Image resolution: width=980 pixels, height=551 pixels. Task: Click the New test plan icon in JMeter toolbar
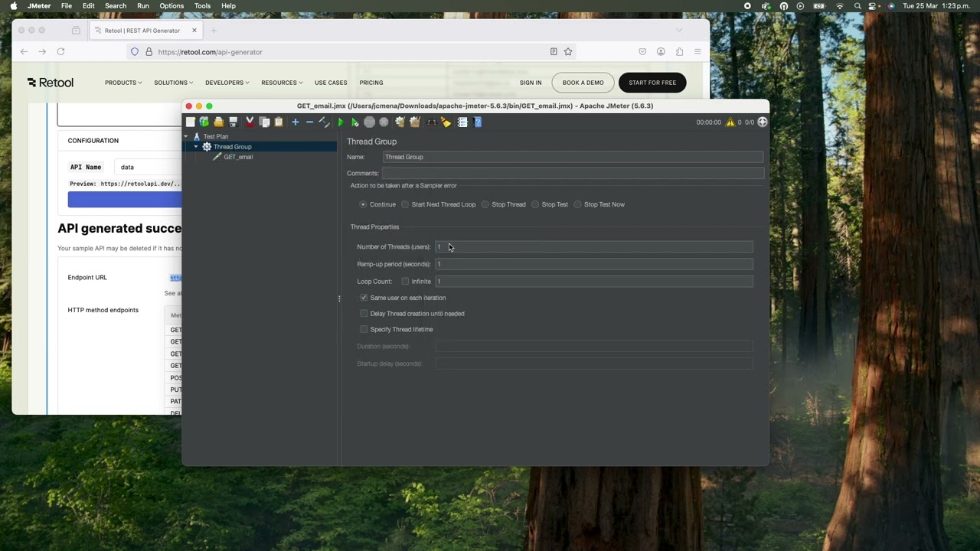tap(191, 122)
